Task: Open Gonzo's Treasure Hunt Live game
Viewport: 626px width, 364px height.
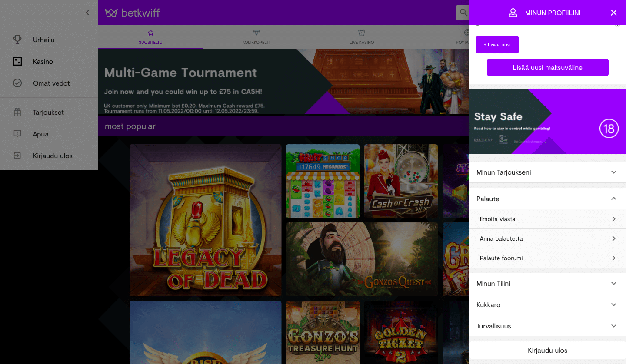Action: pos(323,332)
